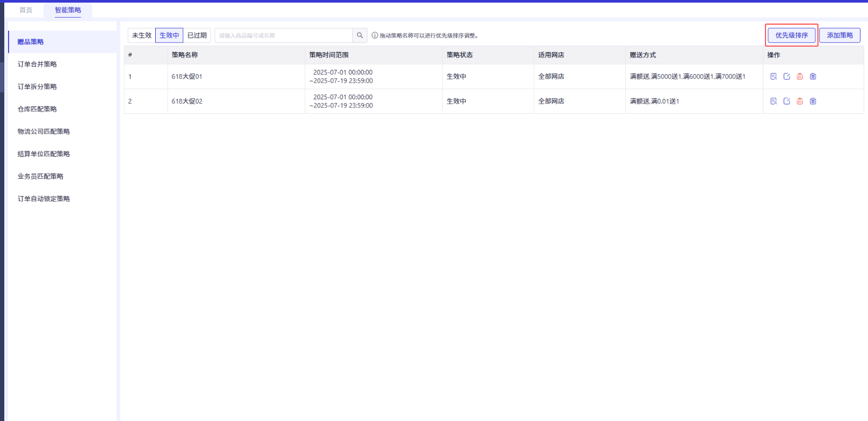Open the 首页 tab
The image size is (868, 421).
(26, 10)
